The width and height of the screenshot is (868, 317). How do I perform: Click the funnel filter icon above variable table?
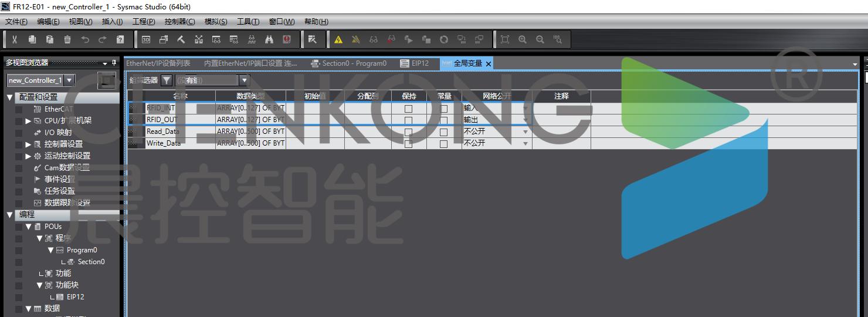pyautogui.click(x=167, y=80)
